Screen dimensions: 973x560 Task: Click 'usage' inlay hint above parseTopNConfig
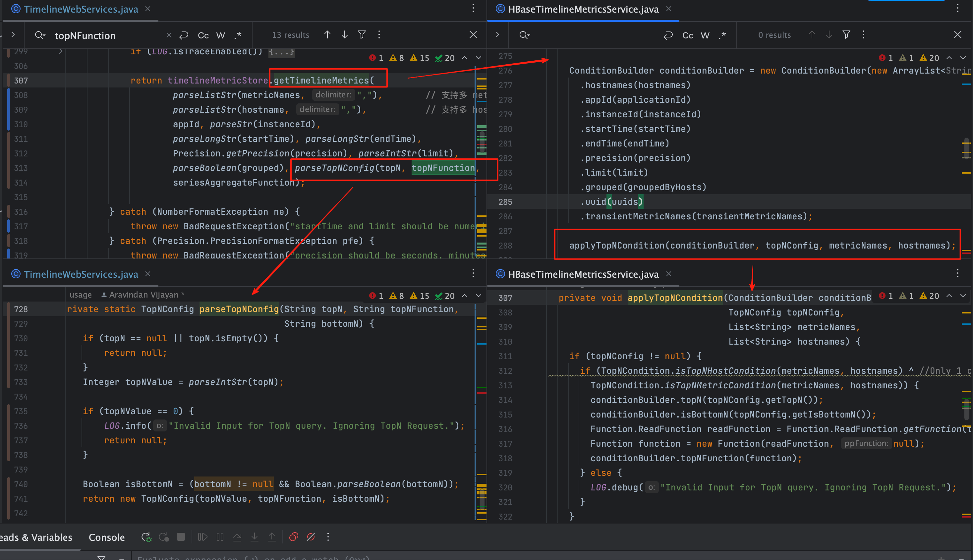(81, 295)
